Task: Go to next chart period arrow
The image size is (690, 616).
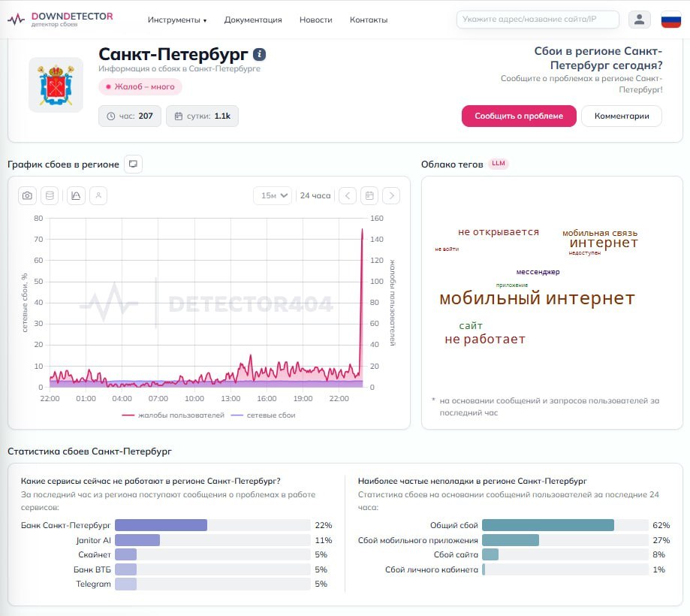Action: [391, 195]
